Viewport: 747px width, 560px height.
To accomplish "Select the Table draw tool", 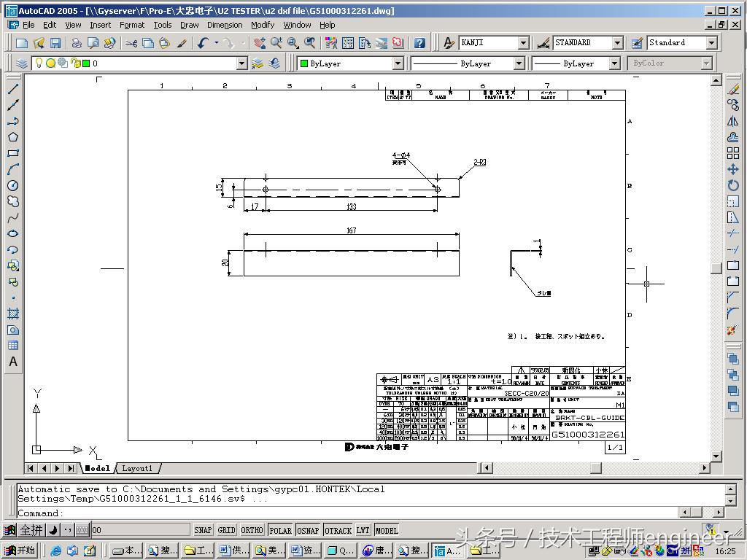I will click(13, 346).
